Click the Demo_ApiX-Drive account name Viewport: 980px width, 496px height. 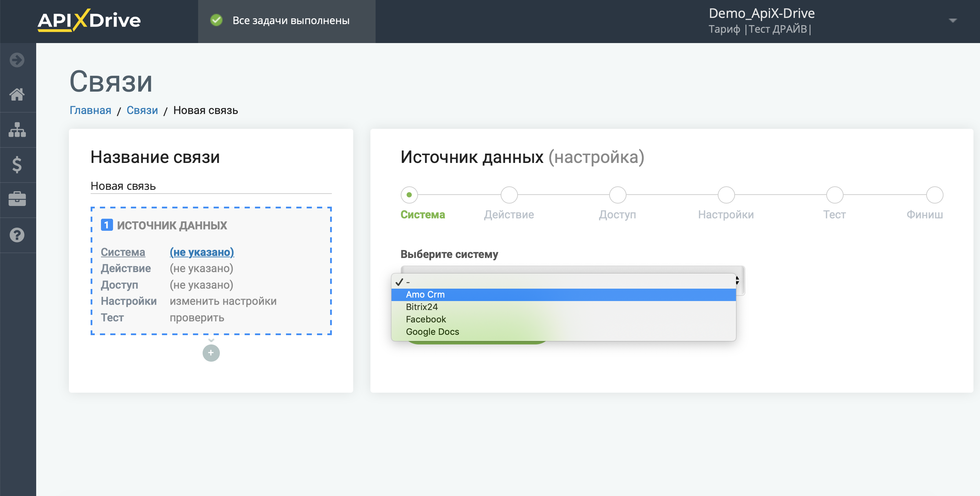pyautogui.click(x=762, y=13)
